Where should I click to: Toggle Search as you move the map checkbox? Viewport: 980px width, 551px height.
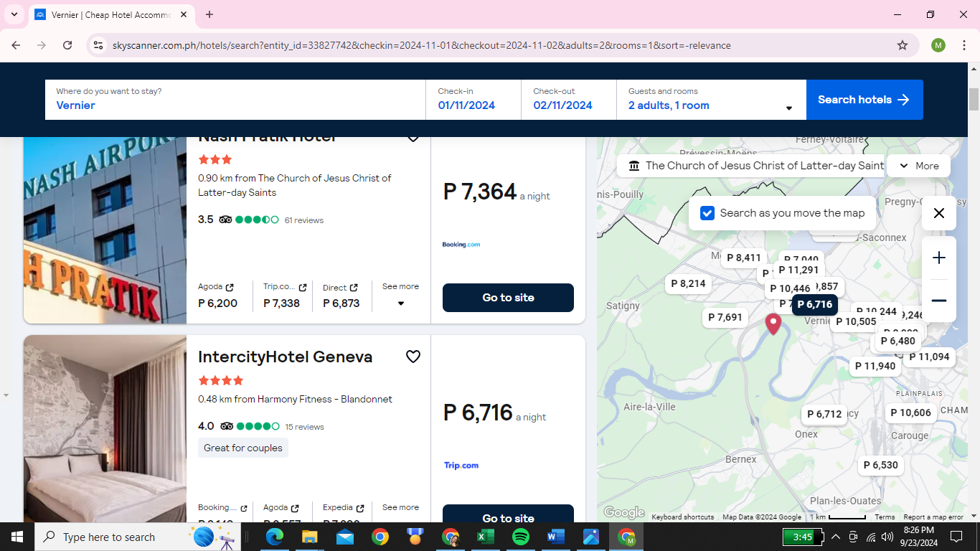point(707,213)
